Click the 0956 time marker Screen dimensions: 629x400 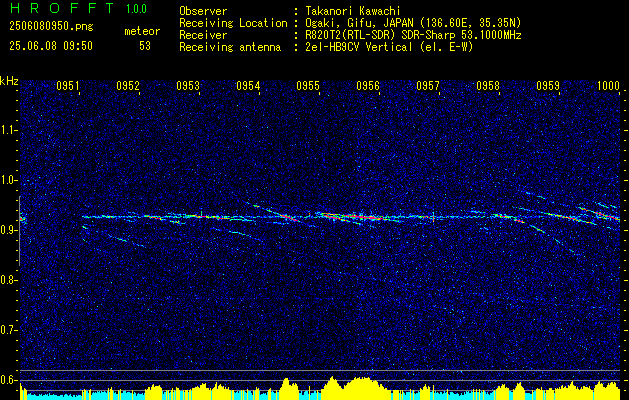coord(368,86)
